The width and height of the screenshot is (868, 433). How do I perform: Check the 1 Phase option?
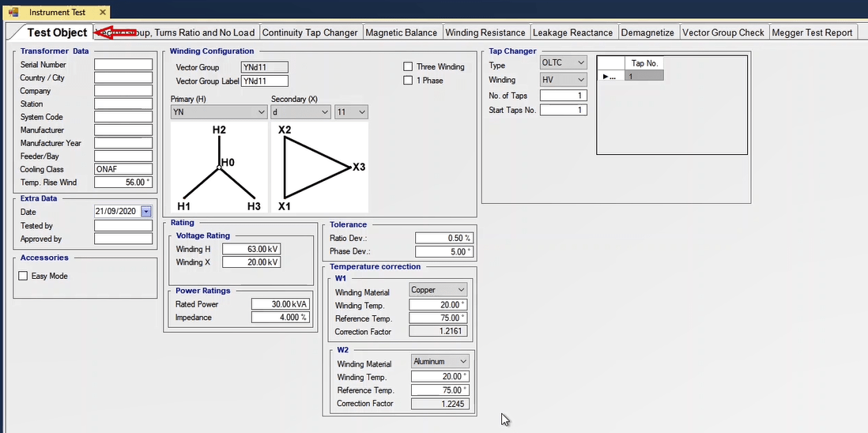[409, 81]
